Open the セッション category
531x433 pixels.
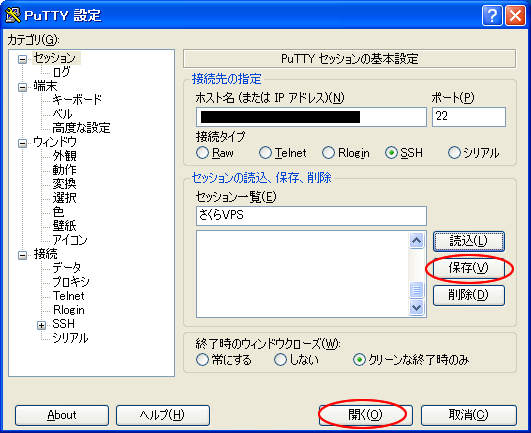[x=55, y=58]
